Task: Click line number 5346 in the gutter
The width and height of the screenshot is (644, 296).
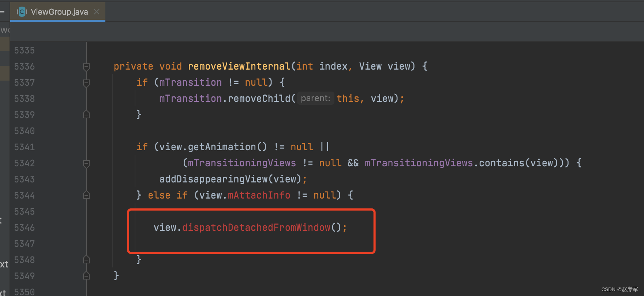Action: pyautogui.click(x=25, y=228)
